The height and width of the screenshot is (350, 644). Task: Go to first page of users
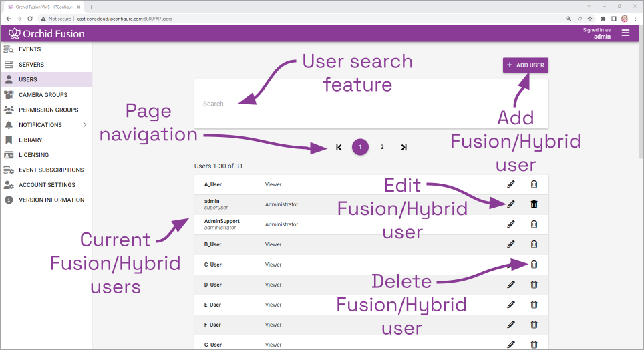click(339, 147)
